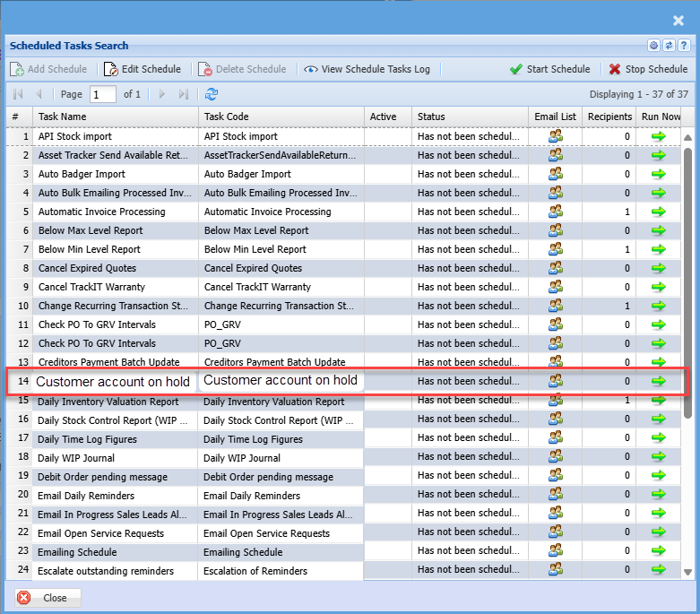Sort by the Task Name column header
The width and height of the screenshot is (700, 614).
click(116, 117)
